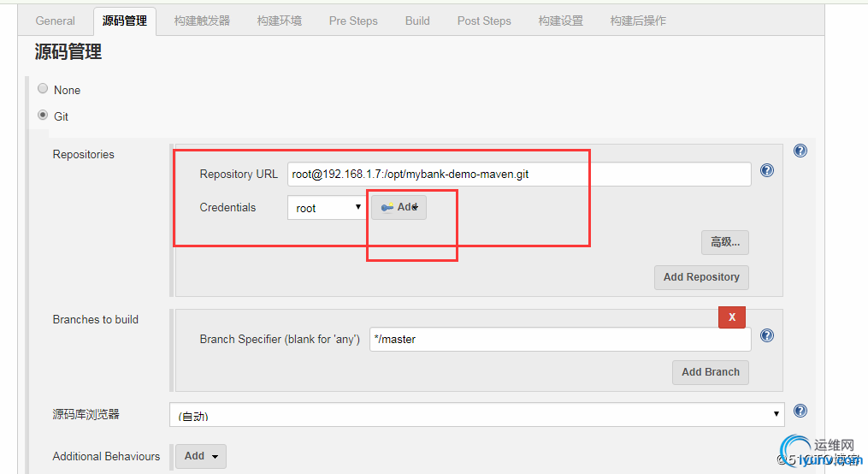The width and height of the screenshot is (868, 474).
Task: Click the Repositories label
Action: click(84, 155)
